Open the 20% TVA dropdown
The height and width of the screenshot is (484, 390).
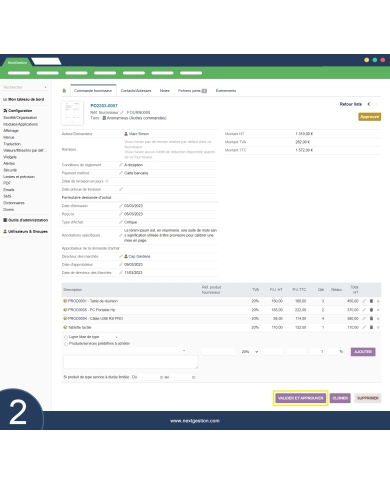[250, 352]
